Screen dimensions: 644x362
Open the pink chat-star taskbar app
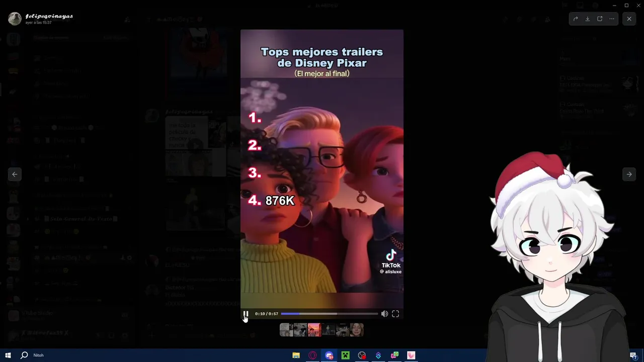395,355
